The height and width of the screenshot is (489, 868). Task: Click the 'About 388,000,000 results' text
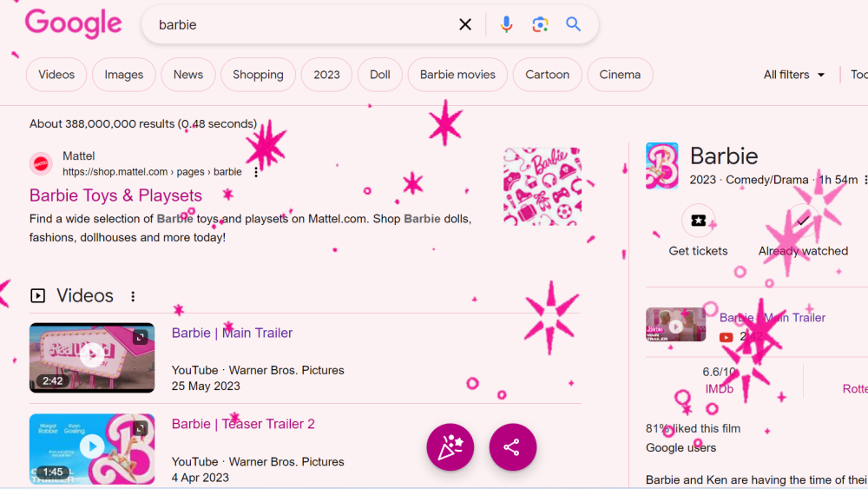143,123
